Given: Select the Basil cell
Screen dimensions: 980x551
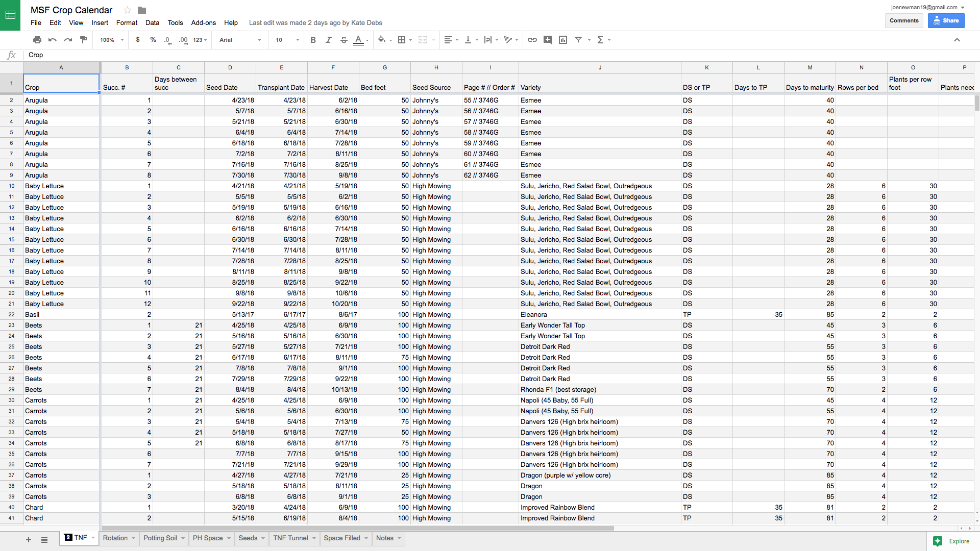Looking at the screenshot, I should 61,315.
